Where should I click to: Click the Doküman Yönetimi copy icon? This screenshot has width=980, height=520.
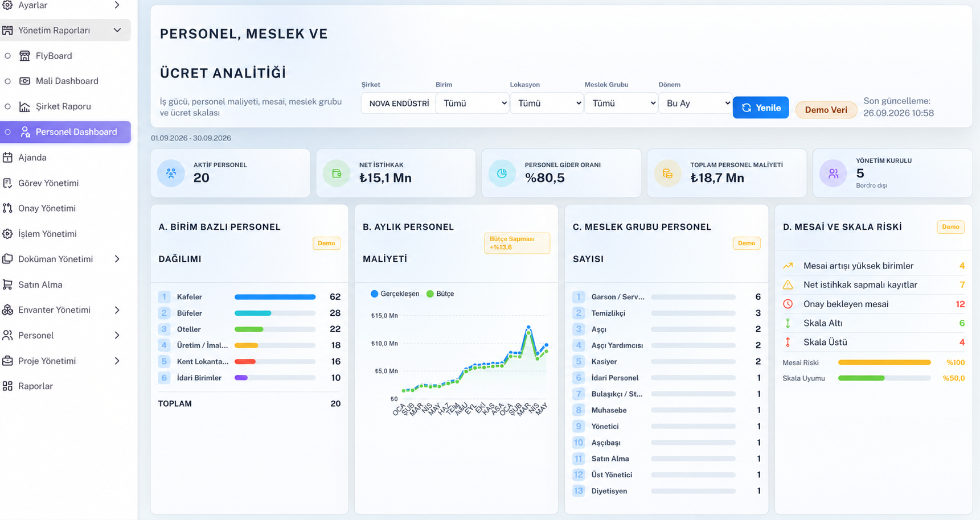[7, 259]
